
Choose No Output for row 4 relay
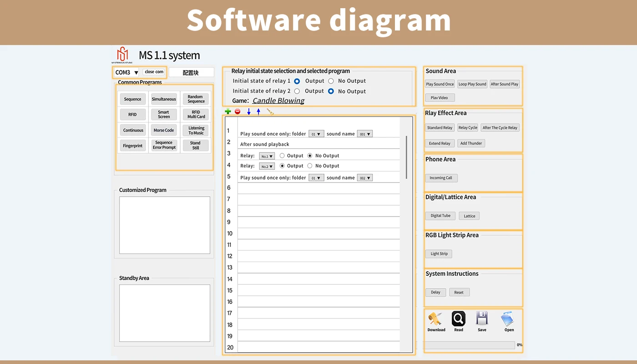310,166
